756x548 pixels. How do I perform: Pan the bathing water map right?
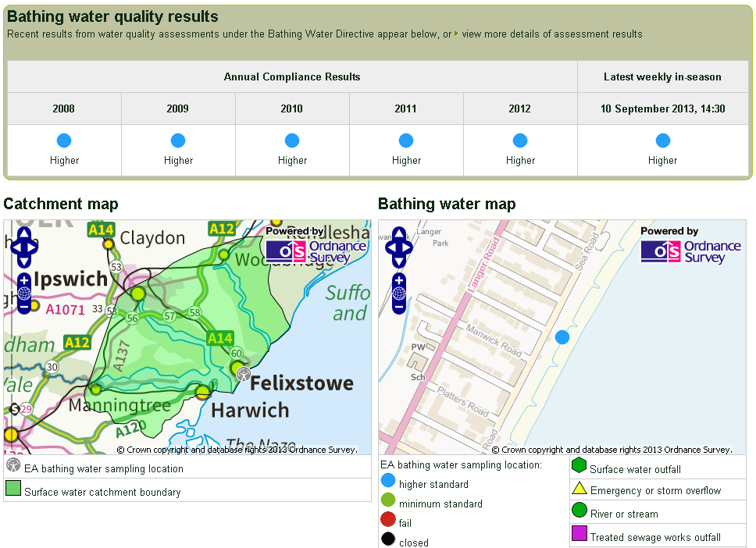pyautogui.click(x=408, y=247)
